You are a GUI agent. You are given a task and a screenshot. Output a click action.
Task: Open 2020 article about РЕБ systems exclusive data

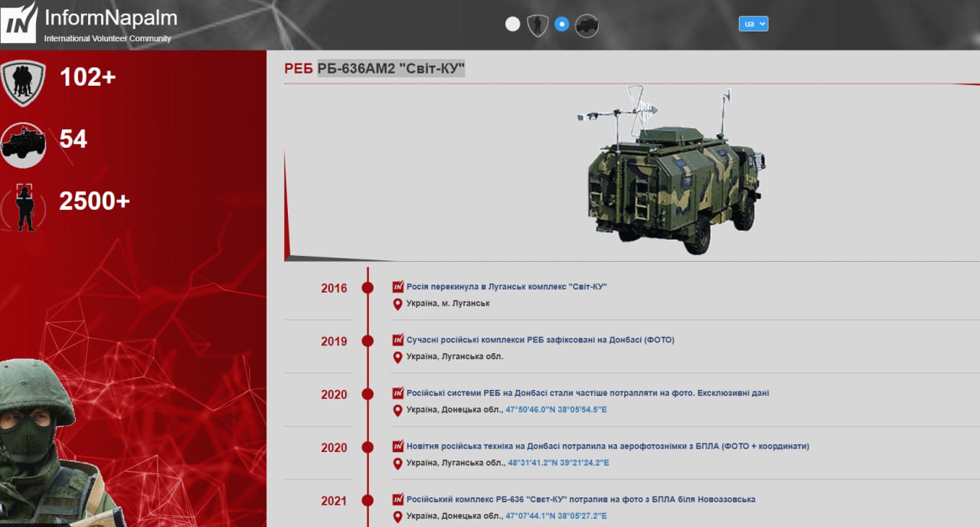tap(587, 393)
